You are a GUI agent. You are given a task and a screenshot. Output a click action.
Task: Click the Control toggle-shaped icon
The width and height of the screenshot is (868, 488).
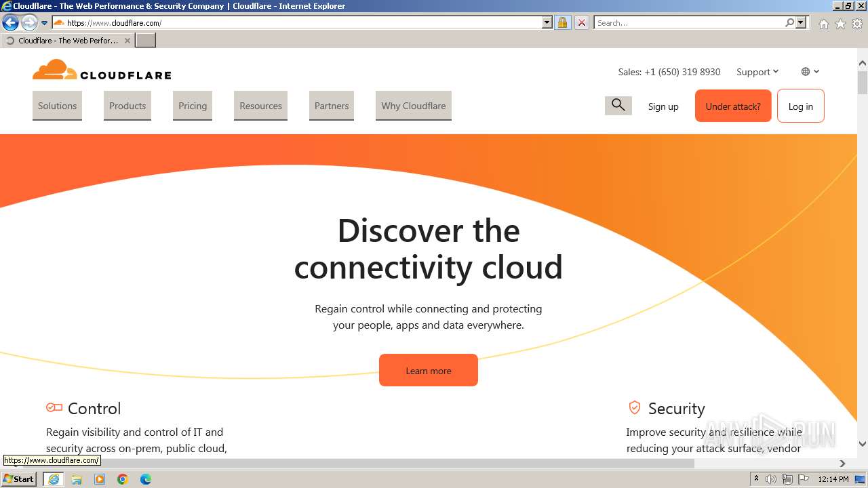(x=54, y=407)
